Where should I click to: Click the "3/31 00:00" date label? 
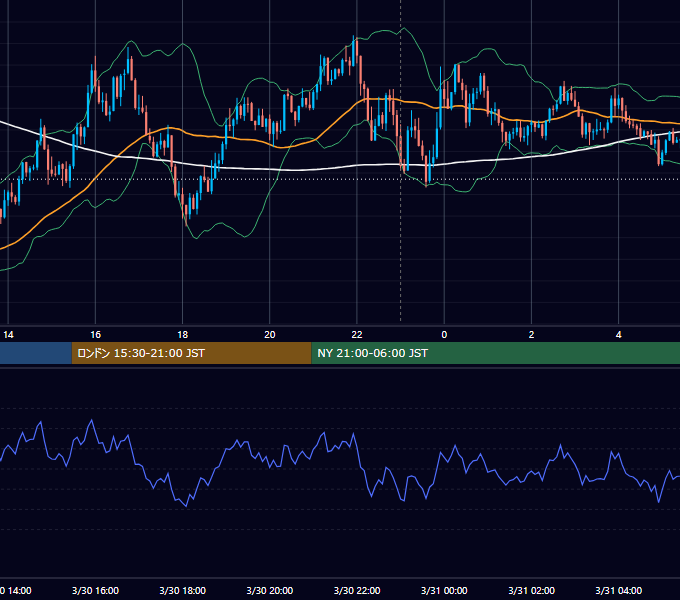coord(444,591)
